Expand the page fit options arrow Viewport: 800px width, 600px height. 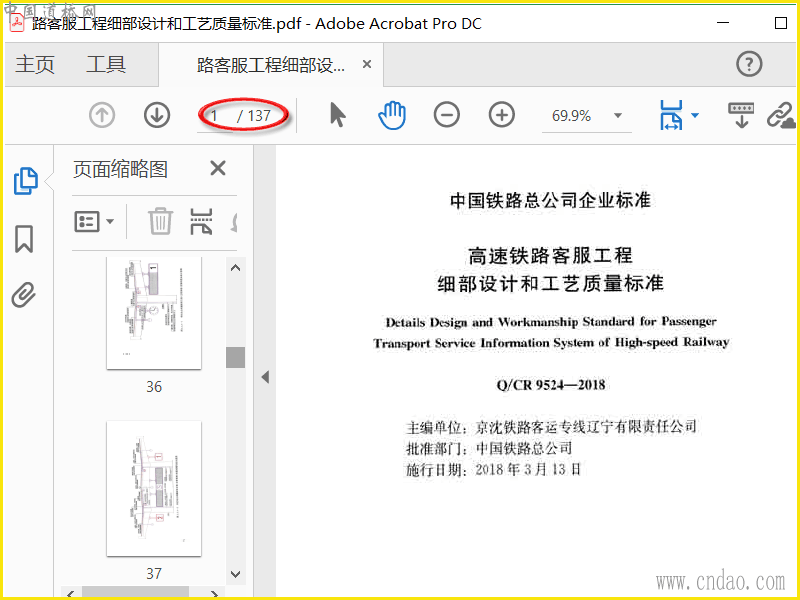tap(695, 115)
